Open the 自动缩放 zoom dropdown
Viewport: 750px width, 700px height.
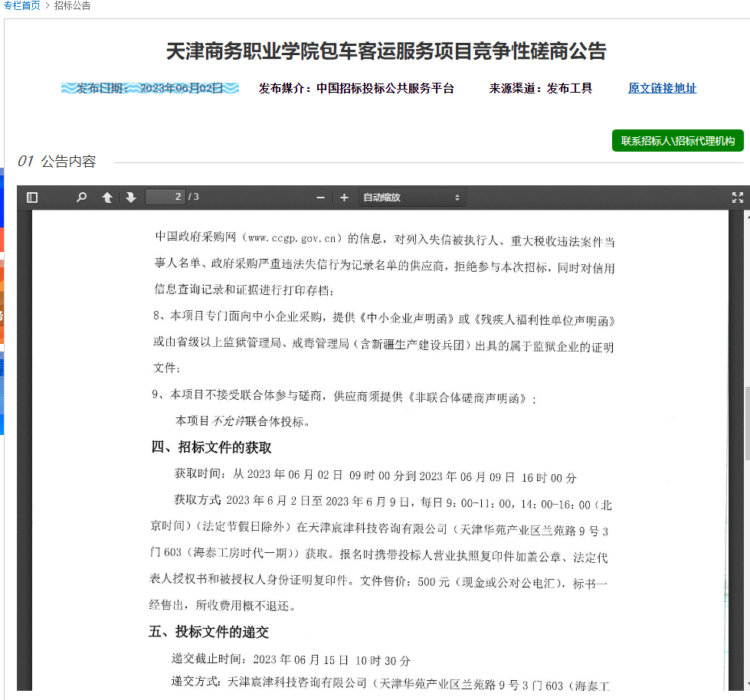coord(411,198)
